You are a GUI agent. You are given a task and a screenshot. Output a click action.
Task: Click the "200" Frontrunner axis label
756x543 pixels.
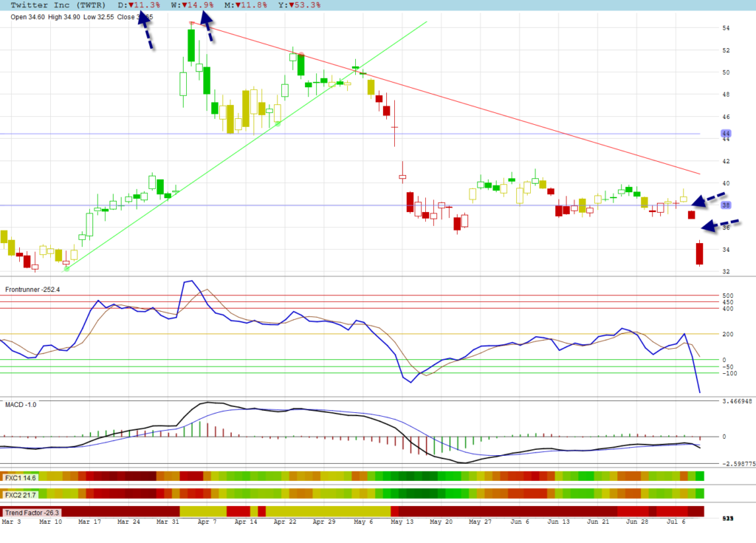[x=728, y=334]
